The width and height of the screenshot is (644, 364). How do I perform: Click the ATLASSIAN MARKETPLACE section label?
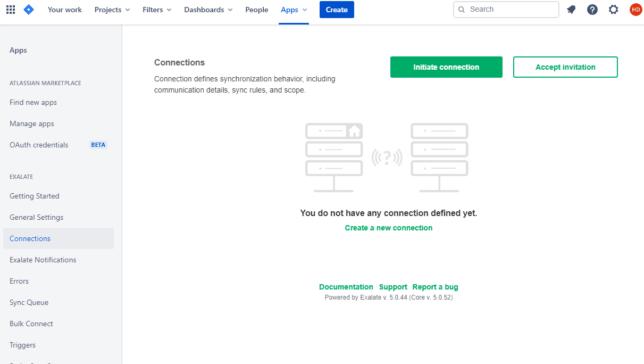[45, 83]
